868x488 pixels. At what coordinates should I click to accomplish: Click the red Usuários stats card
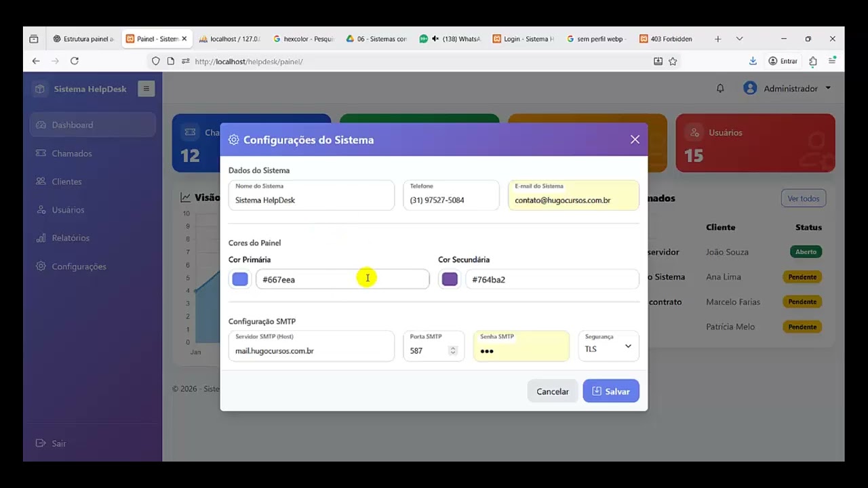pos(755,143)
